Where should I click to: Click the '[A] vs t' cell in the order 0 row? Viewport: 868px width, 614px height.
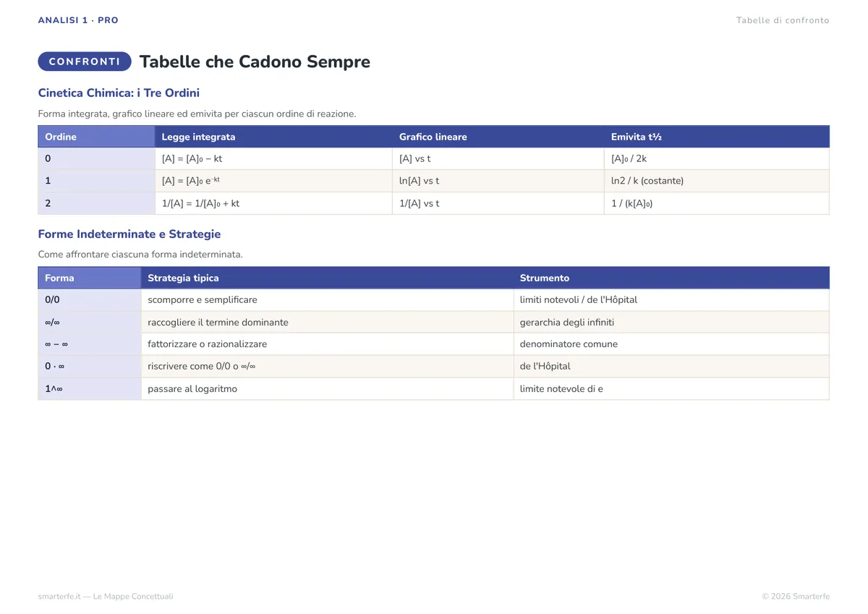pyautogui.click(x=498, y=158)
